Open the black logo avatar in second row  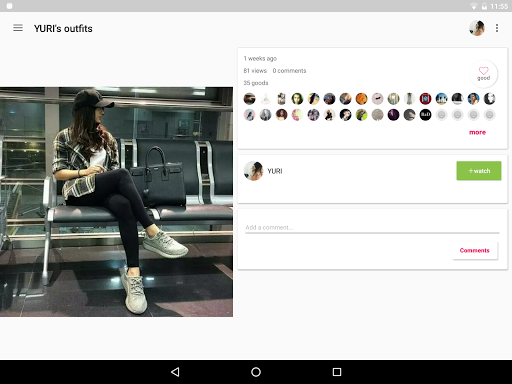[x=425, y=115]
